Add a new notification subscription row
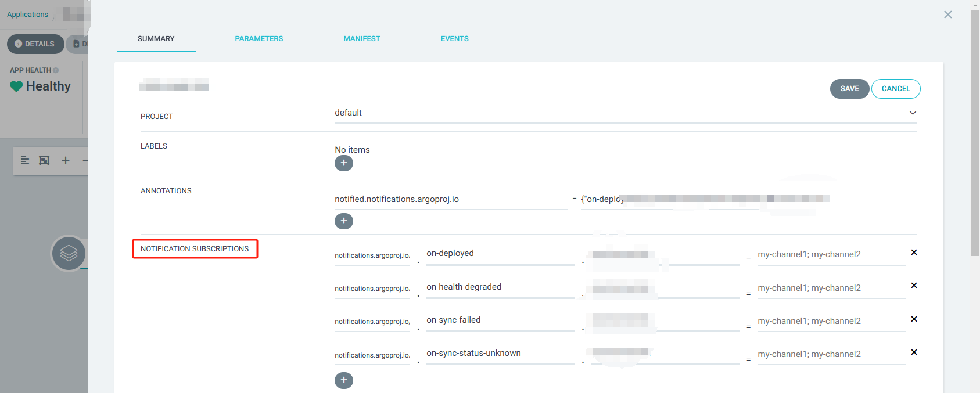Screen dimensions: 980x393 (x=343, y=380)
